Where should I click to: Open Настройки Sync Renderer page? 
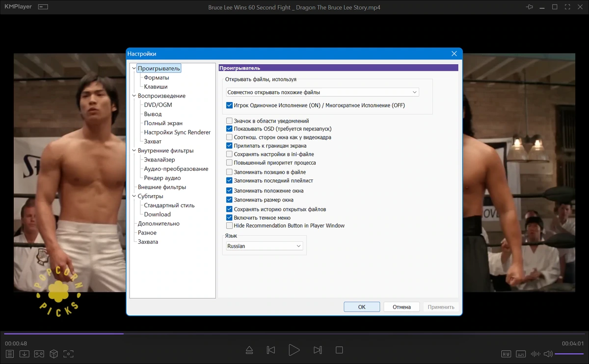pos(177,132)
